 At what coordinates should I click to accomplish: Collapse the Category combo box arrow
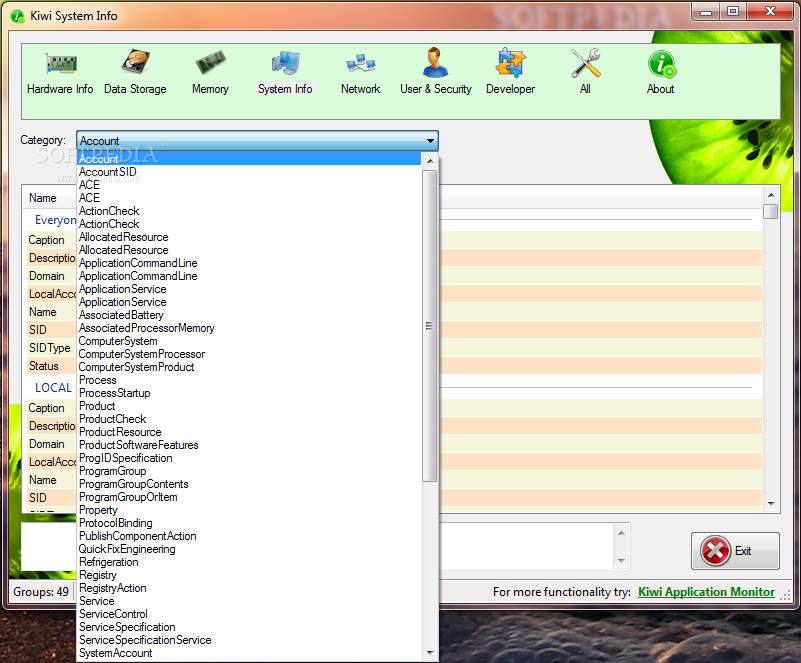(x=430, y=140)
